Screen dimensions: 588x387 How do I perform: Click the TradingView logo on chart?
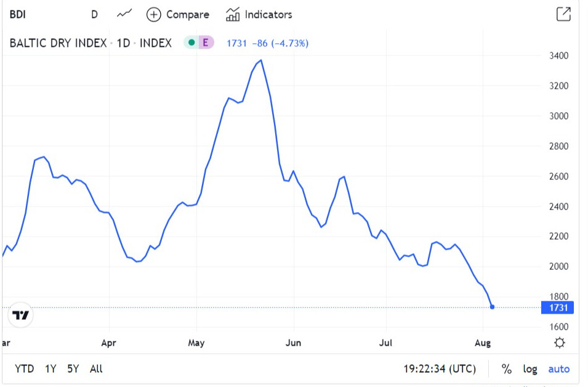[21, 316]
